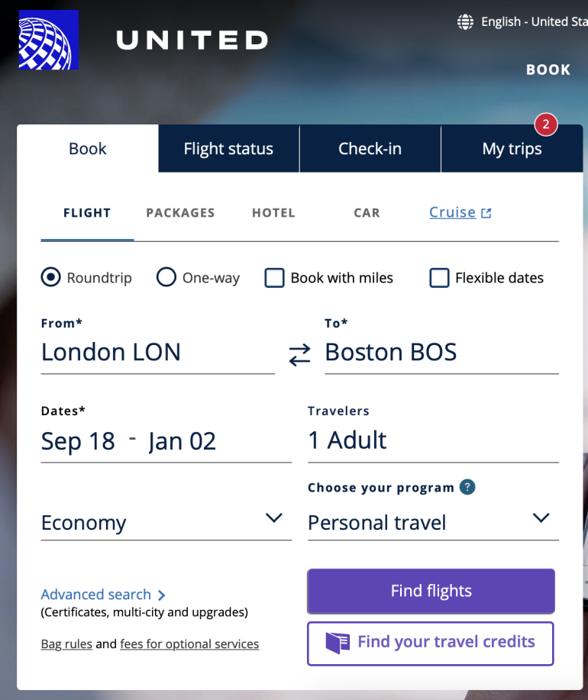Image resolution: width=588 pixels, height=700 pixels.
Task: Switch to the Flight status tab
Action: coord(228,149)
